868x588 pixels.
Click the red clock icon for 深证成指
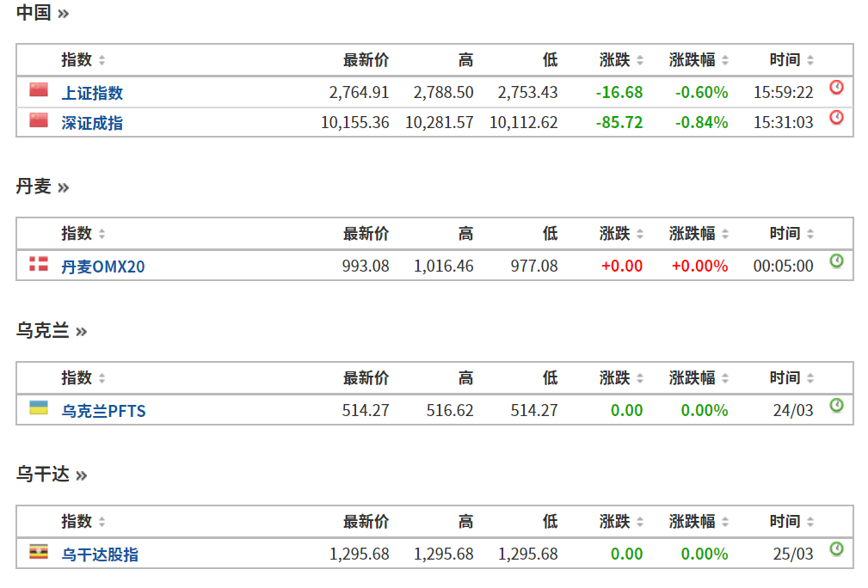point(836,118)
